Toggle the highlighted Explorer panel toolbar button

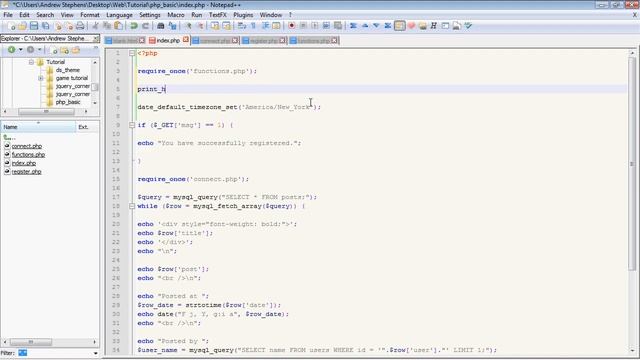pyautogui.click(x=400, y=26)
